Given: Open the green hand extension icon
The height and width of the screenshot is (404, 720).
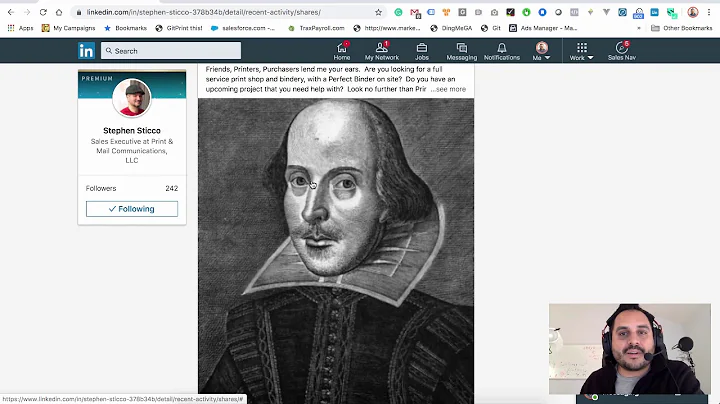Looking at the screenshot, I should pyautogui.click(x=526, y=12).
